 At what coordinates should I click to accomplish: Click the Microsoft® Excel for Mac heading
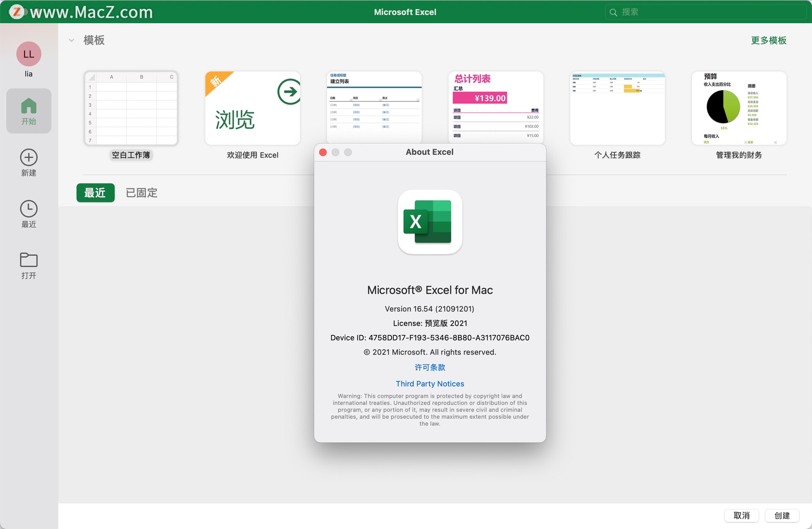430,290
